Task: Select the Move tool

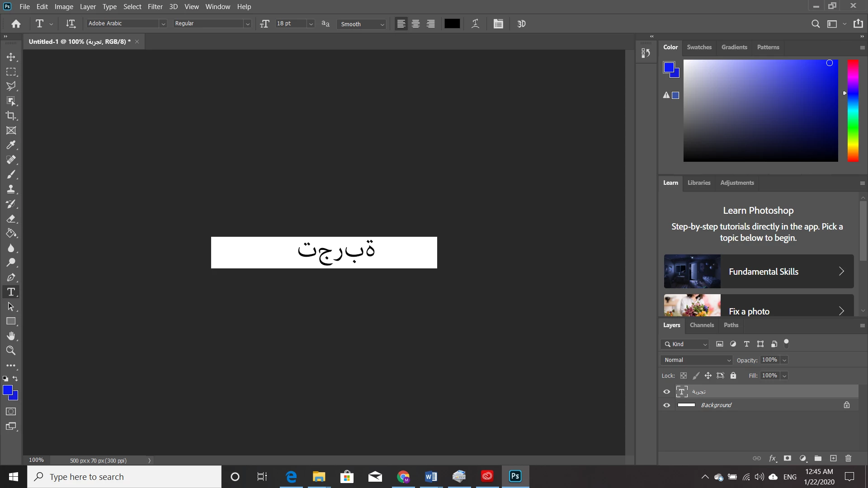Action: coord(11,57)
